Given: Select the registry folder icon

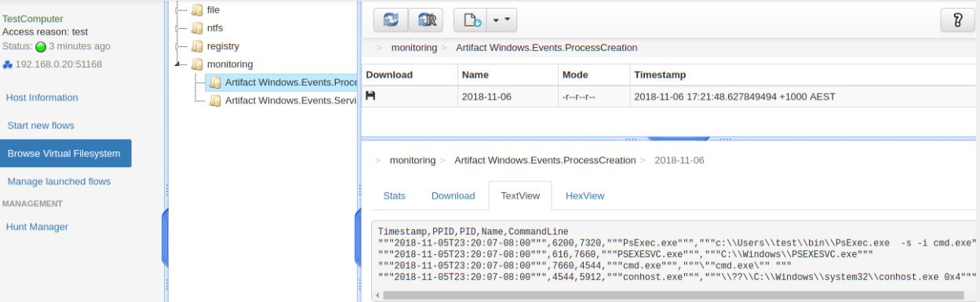Looking at the screenshot, I should coord(198,46).
